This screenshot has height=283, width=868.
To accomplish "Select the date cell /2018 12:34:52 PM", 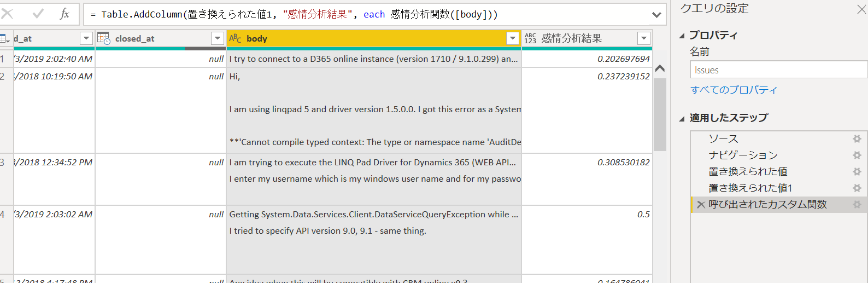I will (x=54, y=180).
